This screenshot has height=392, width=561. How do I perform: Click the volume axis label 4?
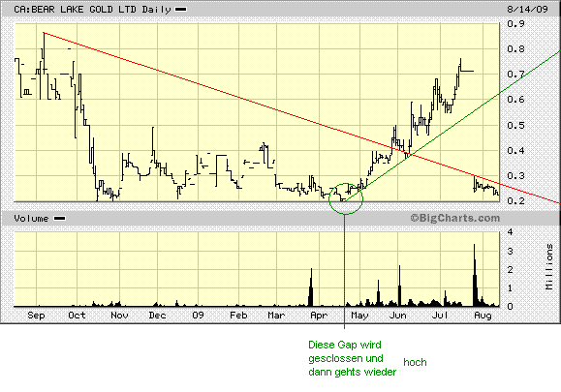(511, 232)
